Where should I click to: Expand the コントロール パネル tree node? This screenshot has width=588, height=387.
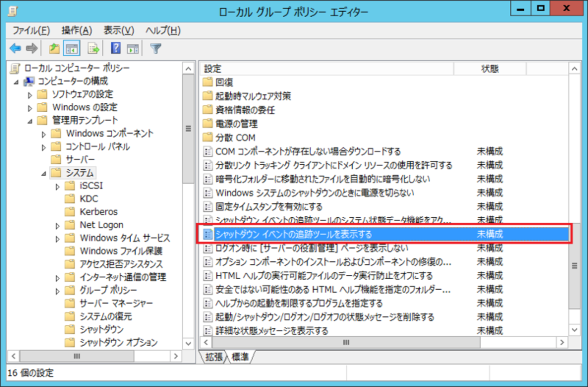44,148
